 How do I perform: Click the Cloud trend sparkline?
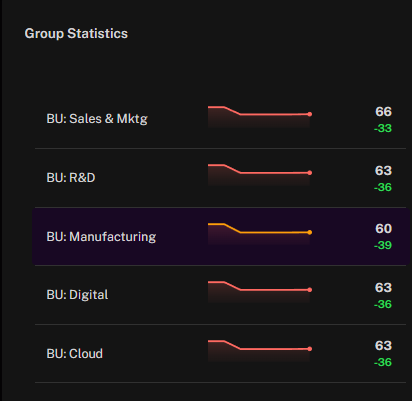260,351
